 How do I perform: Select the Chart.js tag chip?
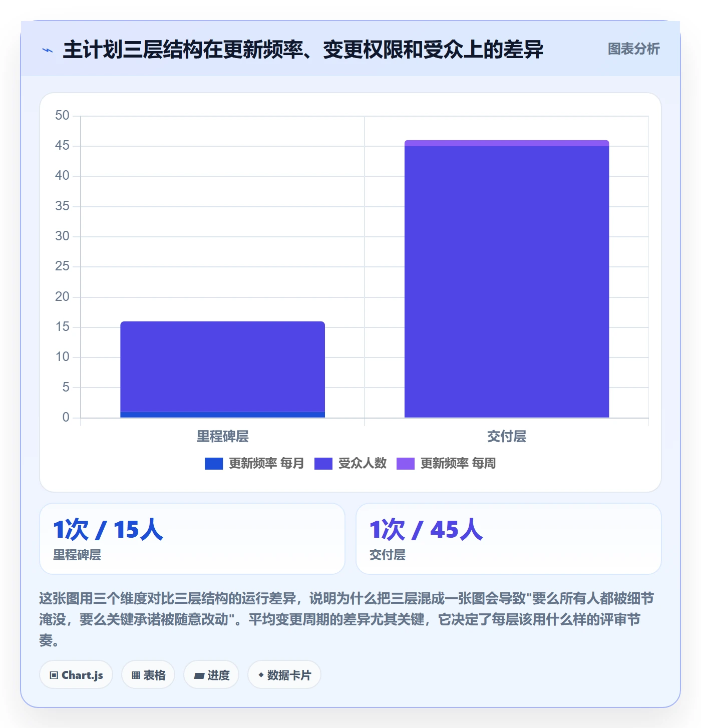click(76, 675)
